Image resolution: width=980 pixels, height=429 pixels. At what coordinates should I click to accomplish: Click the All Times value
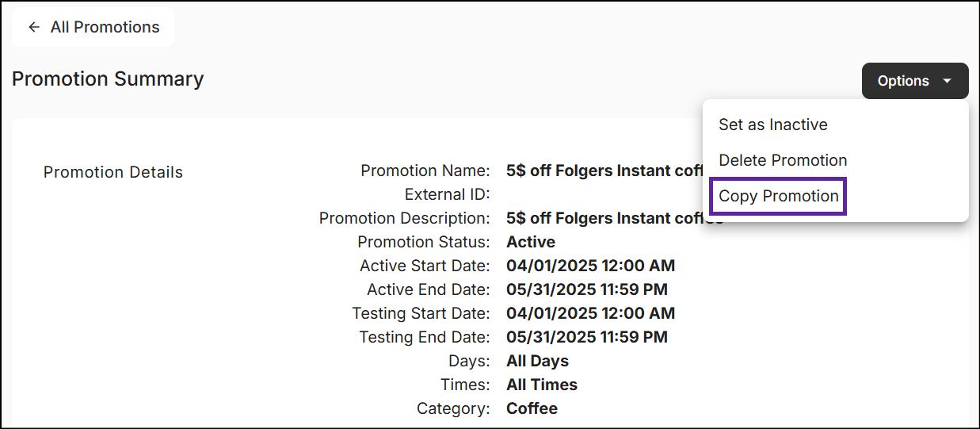click(x=541, y=385)
